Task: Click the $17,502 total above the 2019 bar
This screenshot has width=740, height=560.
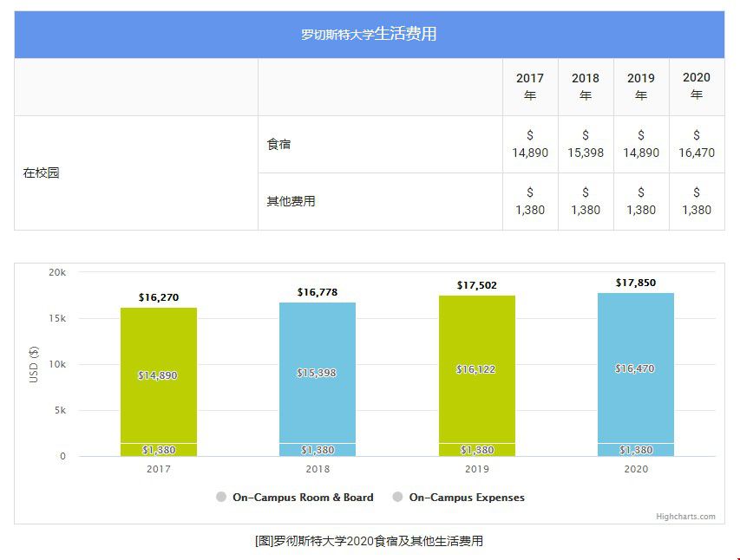Action: pyautogui.click(x=476, y=285)
